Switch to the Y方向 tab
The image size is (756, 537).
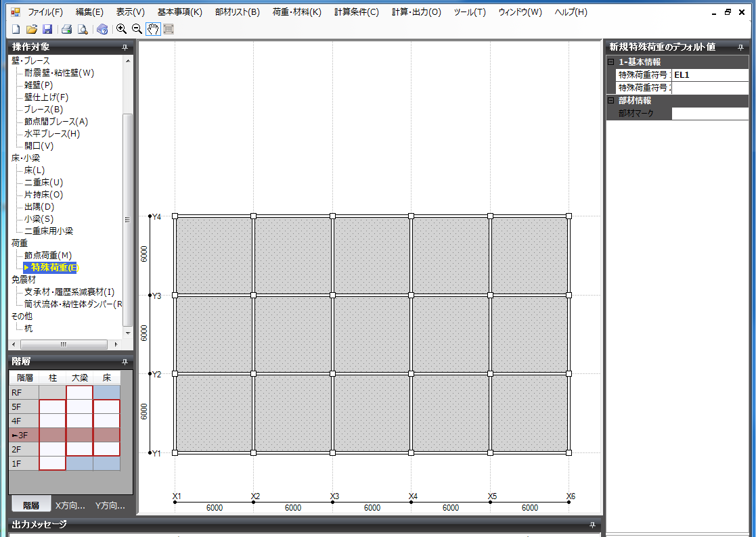pyautogui.click(x=110, y=505)
